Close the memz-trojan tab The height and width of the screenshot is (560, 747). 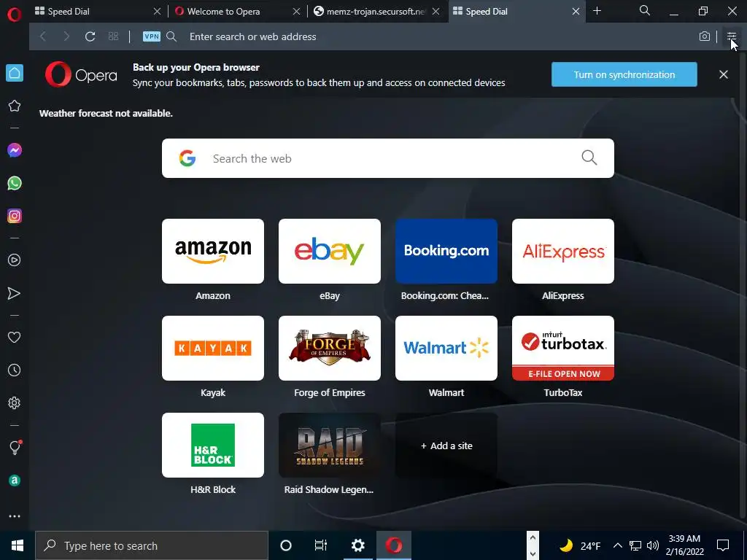(x=436, y=12)
